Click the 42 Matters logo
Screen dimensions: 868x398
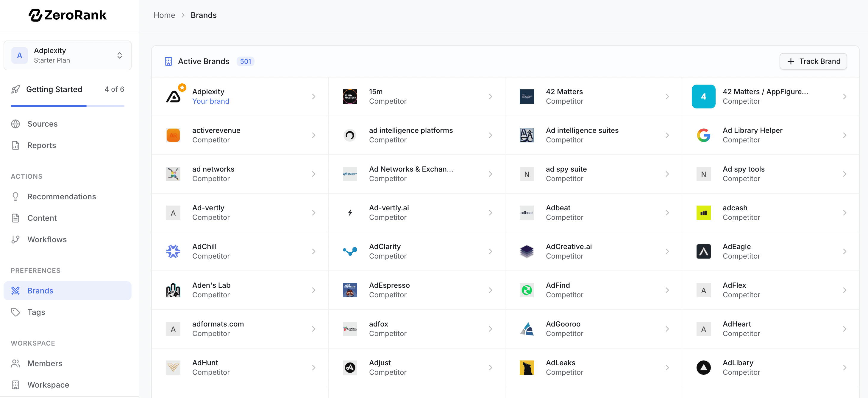click(527, 97)
